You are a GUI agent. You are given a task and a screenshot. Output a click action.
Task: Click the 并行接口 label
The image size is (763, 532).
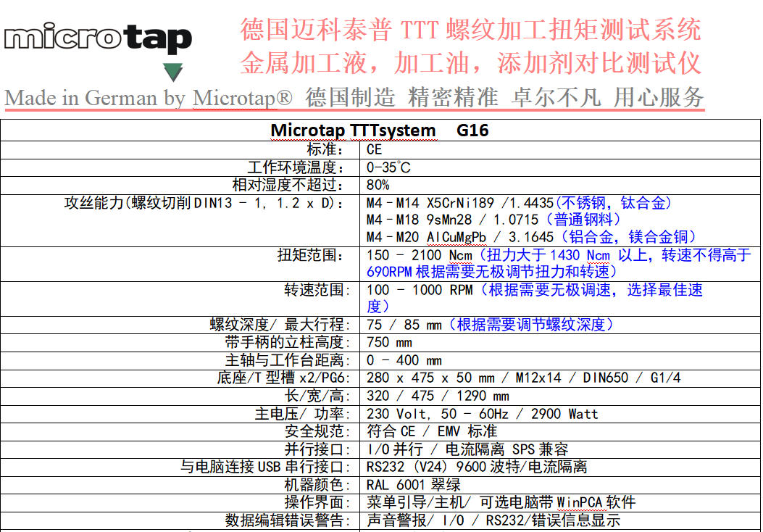[x=317, y=449]
